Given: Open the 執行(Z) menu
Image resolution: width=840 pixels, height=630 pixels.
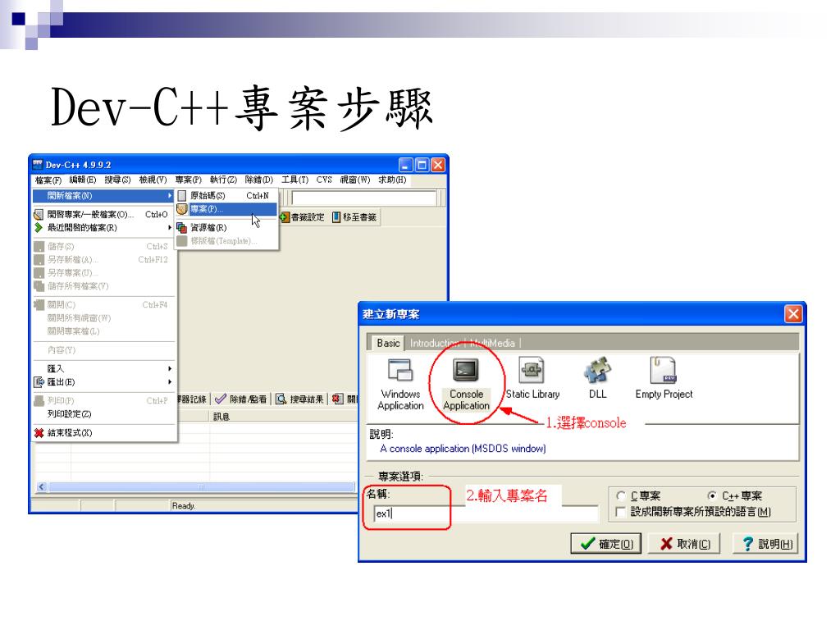Looking at the screenshot, I should click(x=223, y=180).
